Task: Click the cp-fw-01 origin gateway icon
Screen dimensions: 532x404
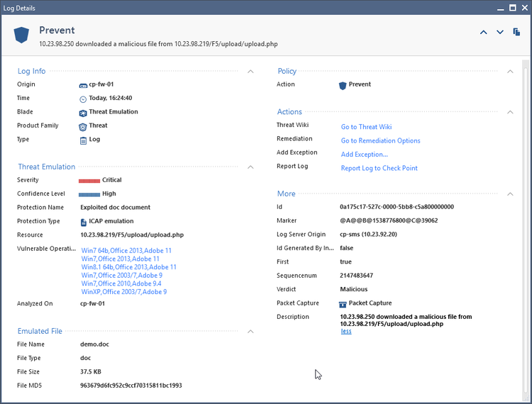Action: click(83, 85)
